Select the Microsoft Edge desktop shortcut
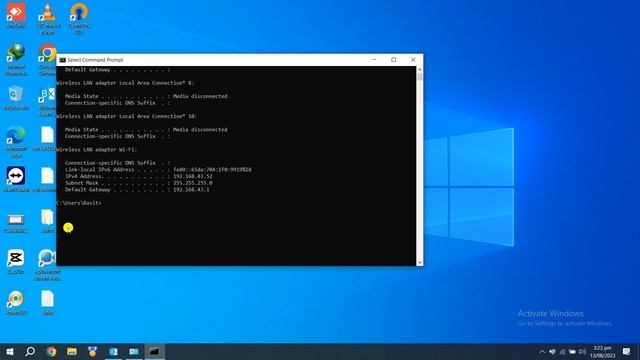Viewport: 640px width, 360px height. 16,142
